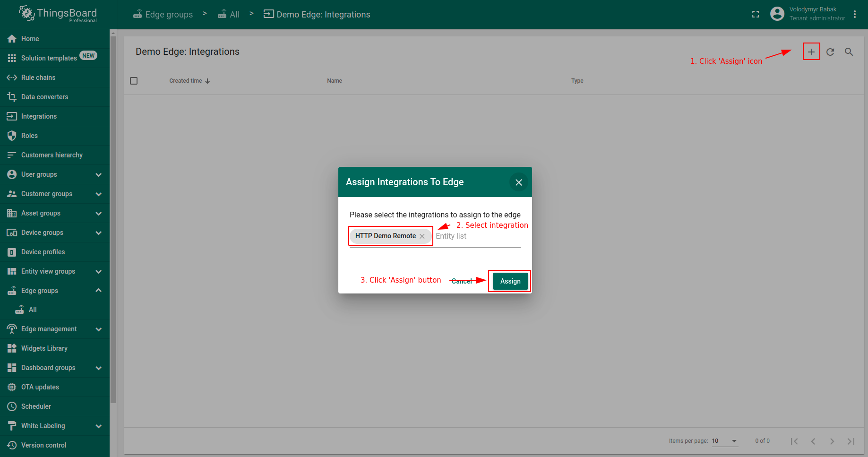This screenshot has width=868, height=457.
Task: Click All breadcrumb link
Action: click(x=229, y=14)
